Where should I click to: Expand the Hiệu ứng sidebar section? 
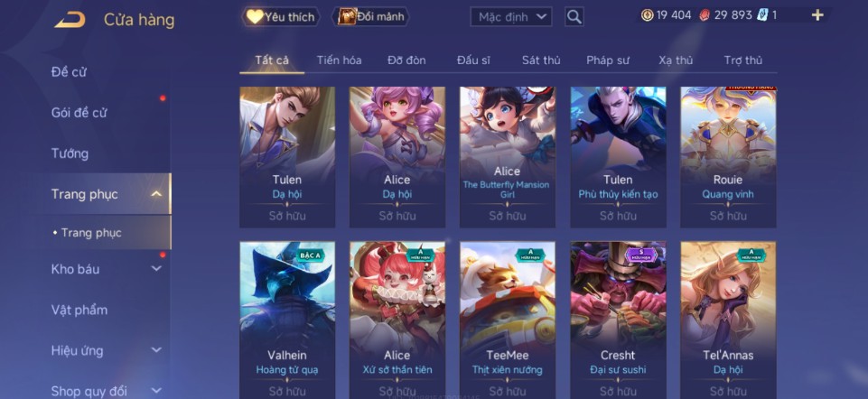click(x=156, y=350)
